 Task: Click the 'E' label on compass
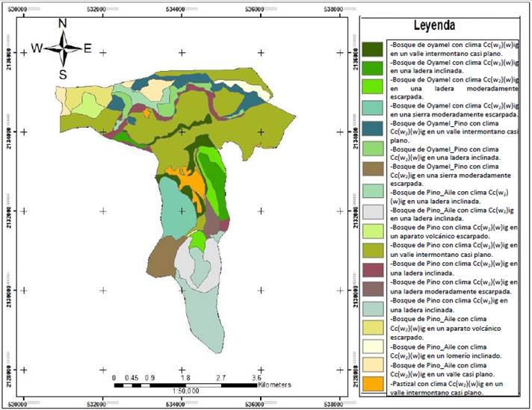(x=87, y=49)
